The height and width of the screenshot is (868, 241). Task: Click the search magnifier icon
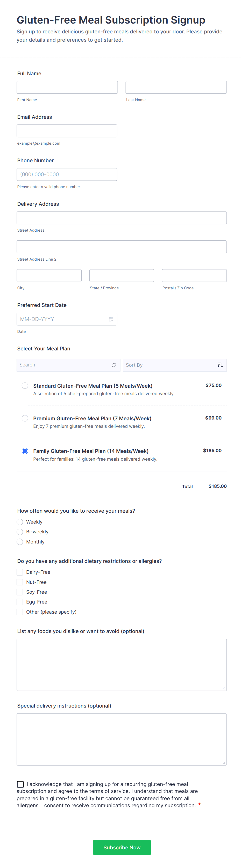(114, 365)
